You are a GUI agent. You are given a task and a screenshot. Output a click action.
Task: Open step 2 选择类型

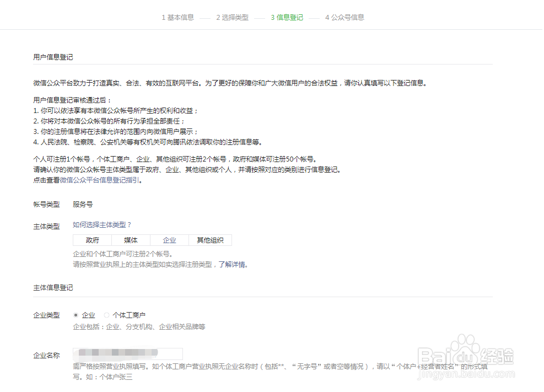click(x=233, y=17)
